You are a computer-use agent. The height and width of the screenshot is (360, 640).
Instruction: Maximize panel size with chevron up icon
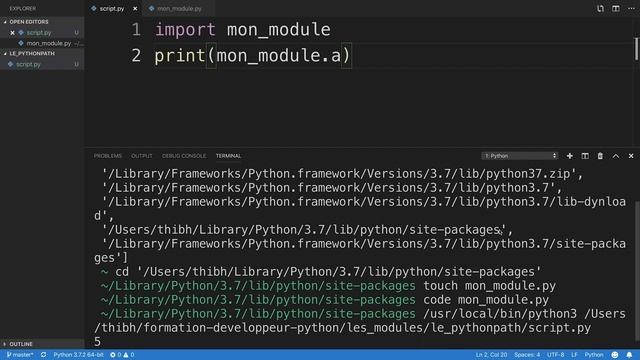[x=616, y=156]
